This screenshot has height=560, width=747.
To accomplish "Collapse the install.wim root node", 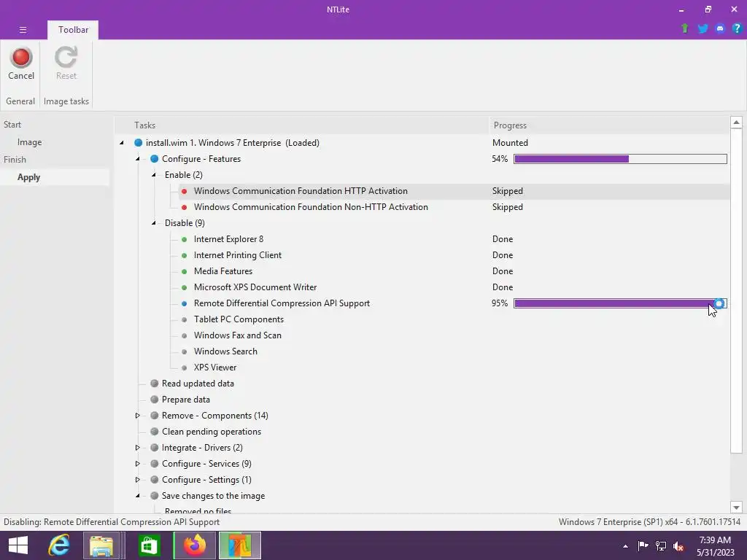I will 122,143.
